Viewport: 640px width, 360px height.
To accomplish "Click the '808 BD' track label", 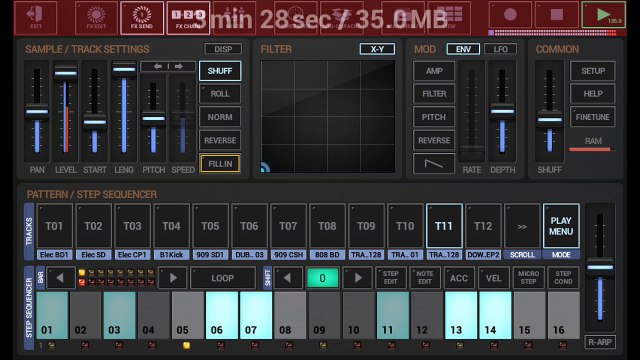I will (327, 255).
